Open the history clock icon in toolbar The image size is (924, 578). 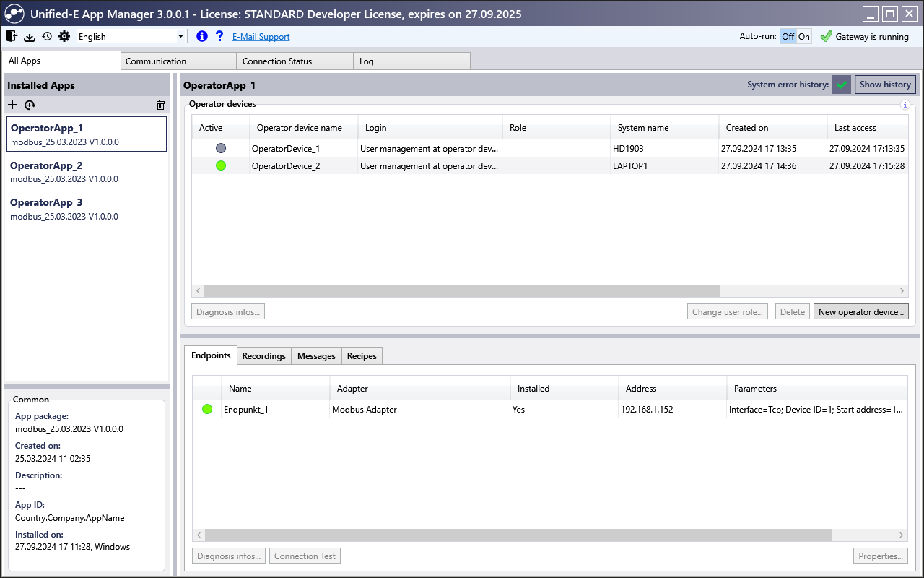[47, 36]
